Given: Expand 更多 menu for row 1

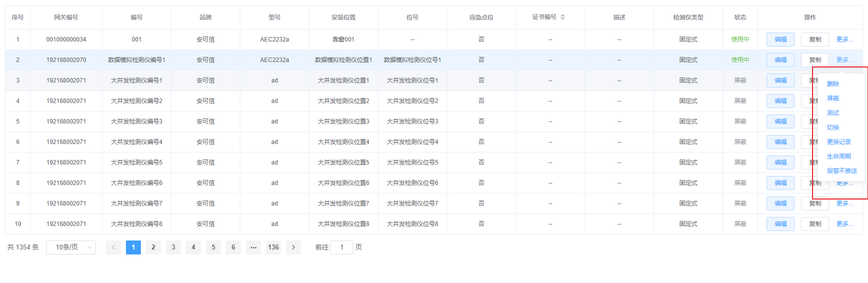Looking at the screenshot, I should (845, 39).
